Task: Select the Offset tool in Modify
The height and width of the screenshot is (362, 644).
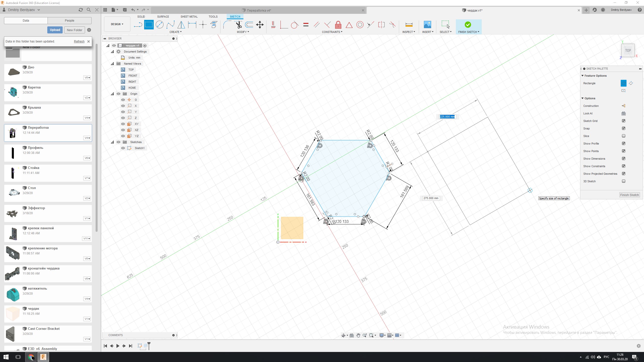Action: point(249,25)
